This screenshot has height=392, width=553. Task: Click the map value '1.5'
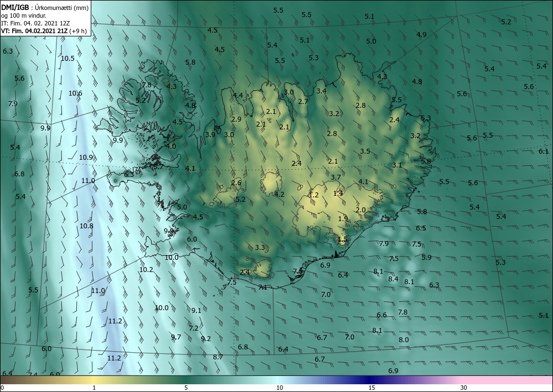[x=342, y=240]
